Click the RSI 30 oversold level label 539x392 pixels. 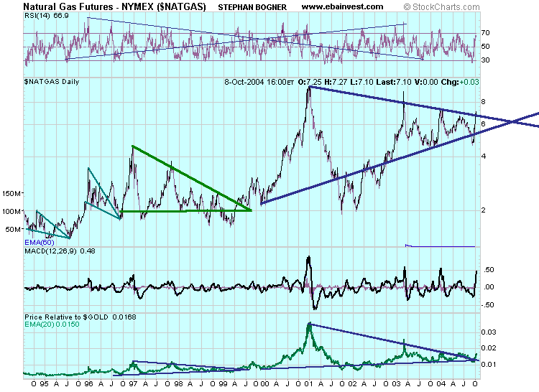(x=485, y=60)
